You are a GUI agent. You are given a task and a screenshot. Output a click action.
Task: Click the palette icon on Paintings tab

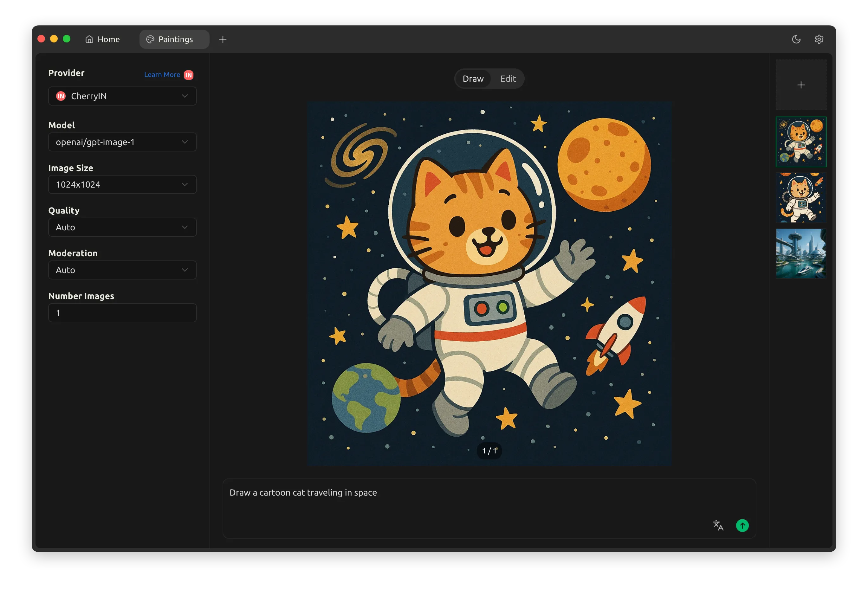150,39
